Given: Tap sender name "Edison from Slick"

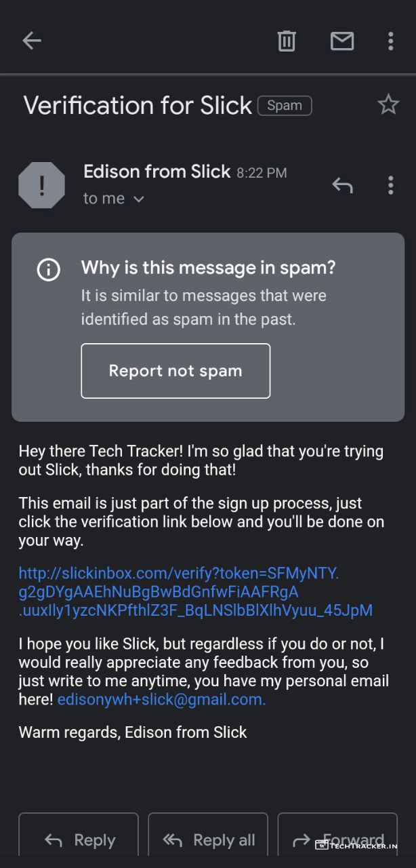Looking at the screenshot, I should (157, 172).
